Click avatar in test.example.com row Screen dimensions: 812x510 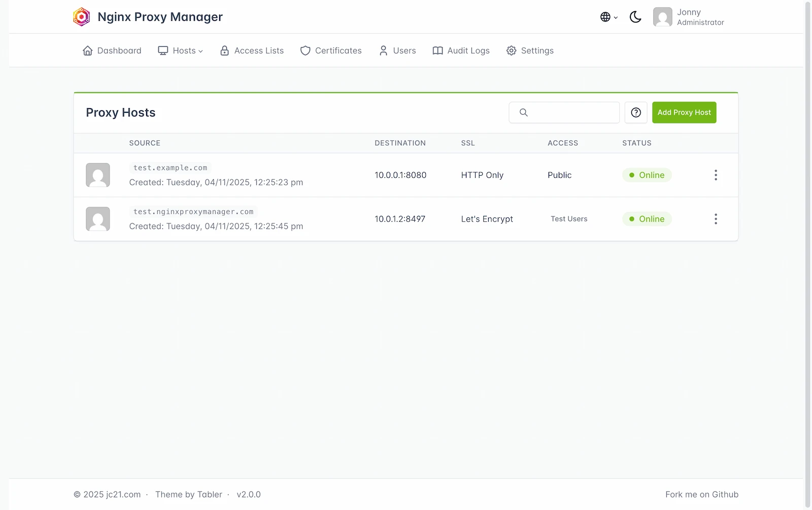98,175
